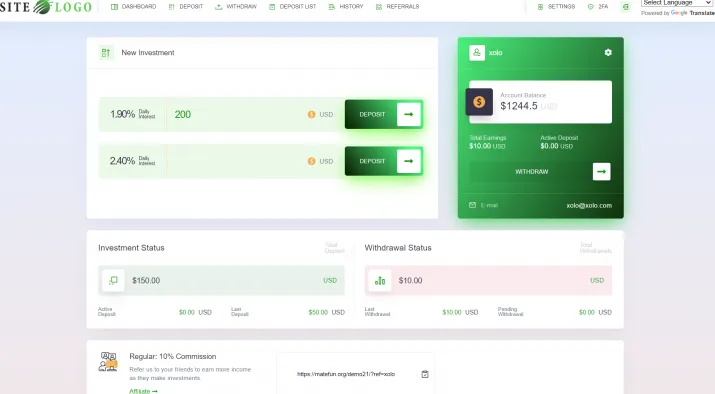Click the amount field of the 2.40% plan
Screen dimensions: 715x394
click(x=236, y=161)
